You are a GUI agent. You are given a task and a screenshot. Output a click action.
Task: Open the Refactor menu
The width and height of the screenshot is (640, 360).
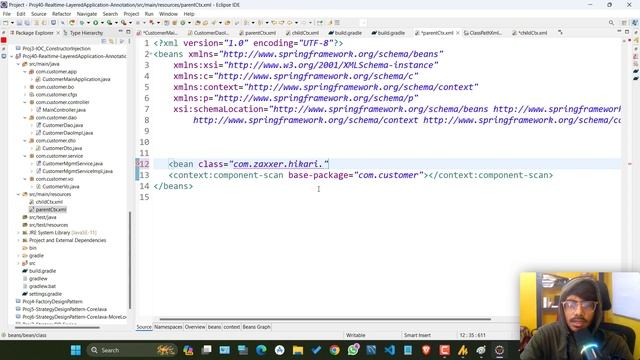pos(61,14)
